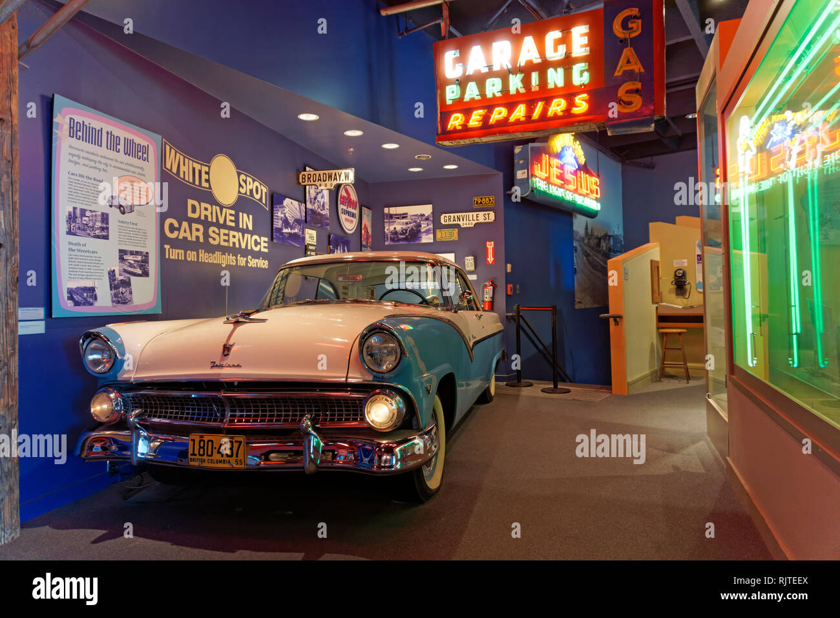Click the vertical GAS neon lettering
Screen dimensions: 840x618
628,59
